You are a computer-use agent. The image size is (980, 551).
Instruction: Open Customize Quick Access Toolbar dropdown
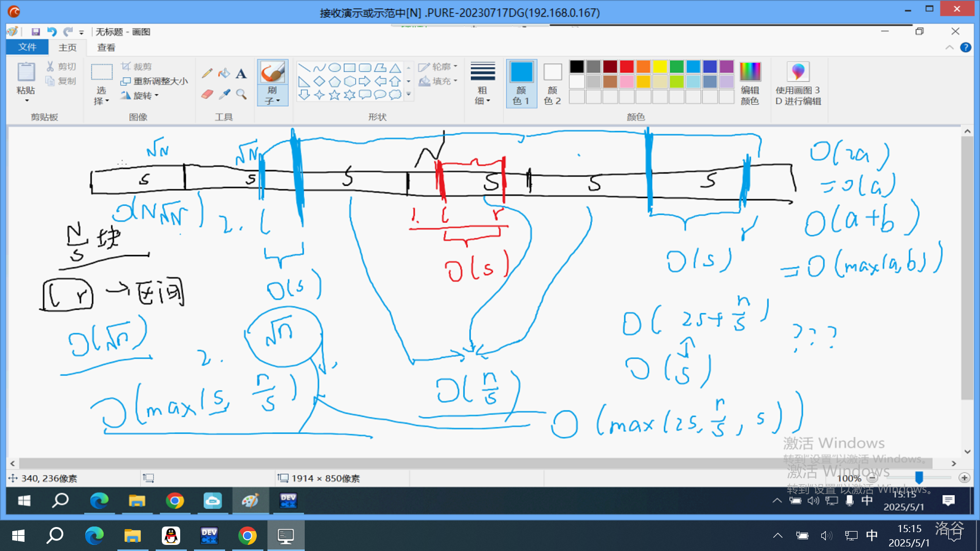[x=81, y=32]
